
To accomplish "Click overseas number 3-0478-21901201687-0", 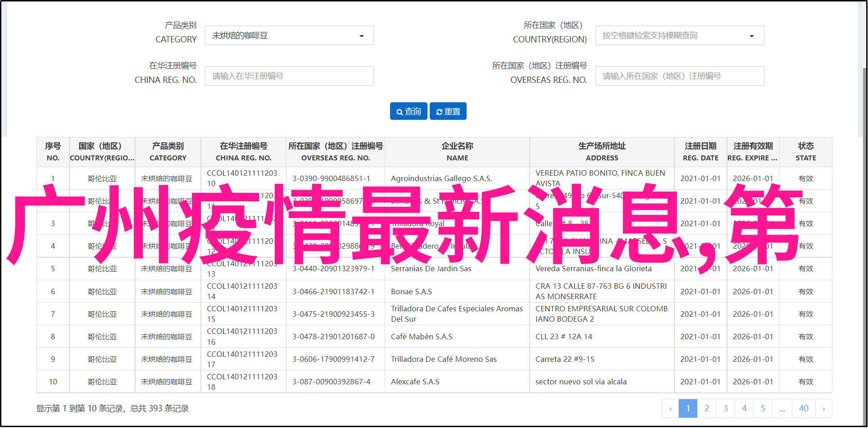I will 333,337.
